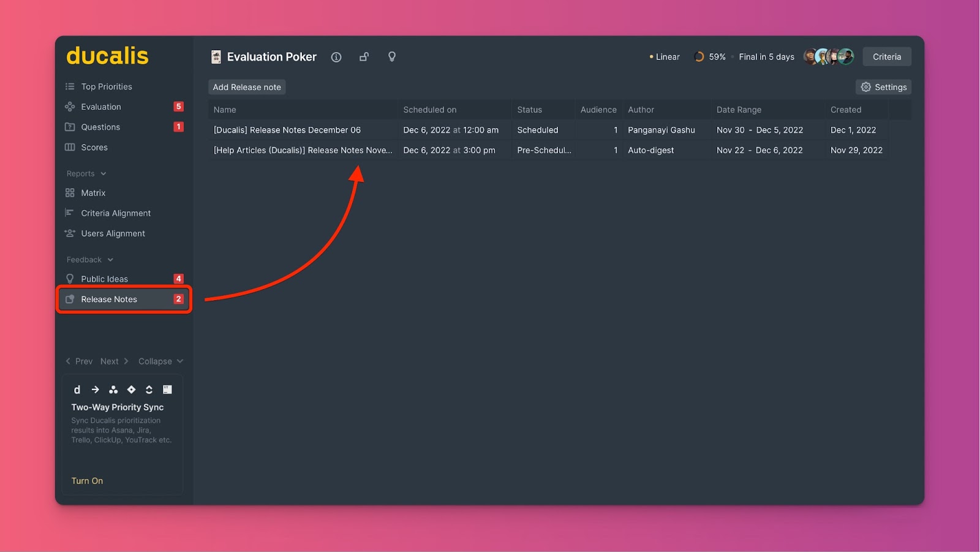Click the 59% progress indicator

click(x=710, y=57)
